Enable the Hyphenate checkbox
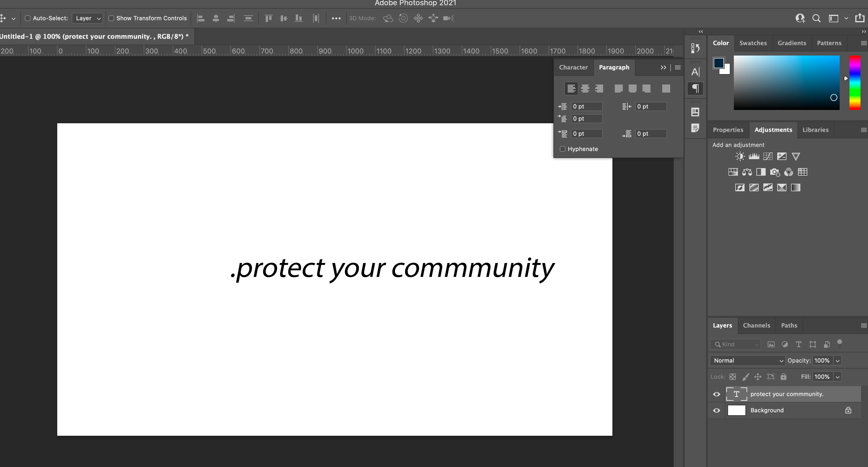This screenshot has width=868, height=467. pyautogui.click(x=562, y=149)
